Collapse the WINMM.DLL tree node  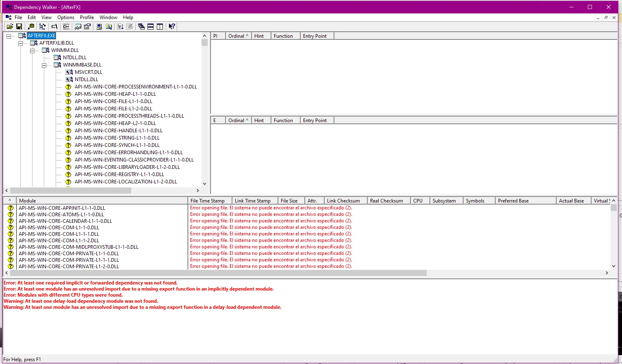point(32,50)
